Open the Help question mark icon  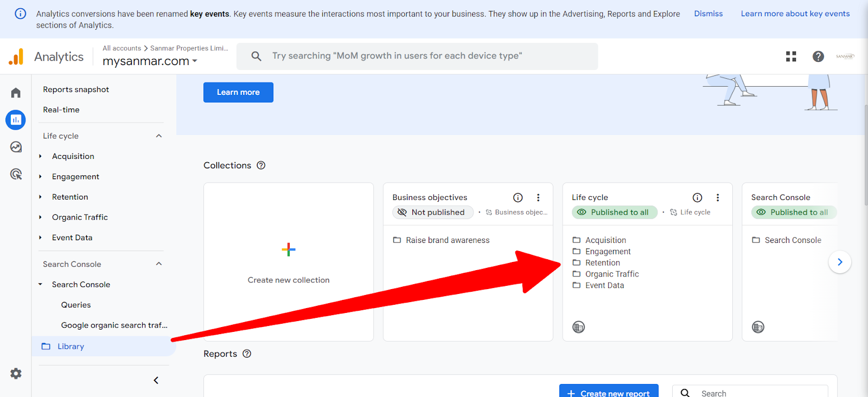(818, 56)
